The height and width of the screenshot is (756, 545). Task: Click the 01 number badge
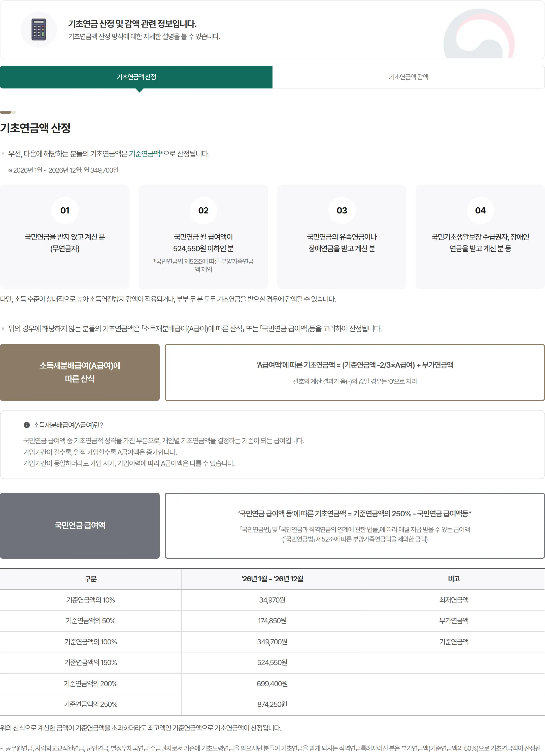pyautogui.click(x=65, y=210)
